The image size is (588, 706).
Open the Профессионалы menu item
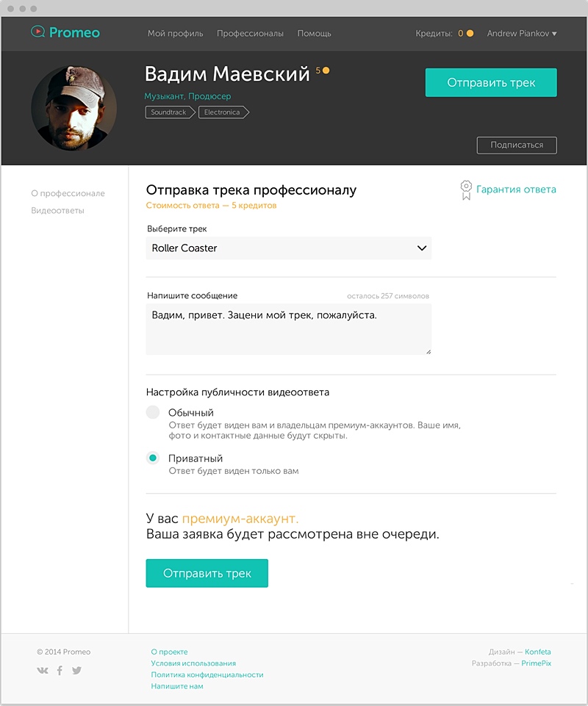click(250, 33)
